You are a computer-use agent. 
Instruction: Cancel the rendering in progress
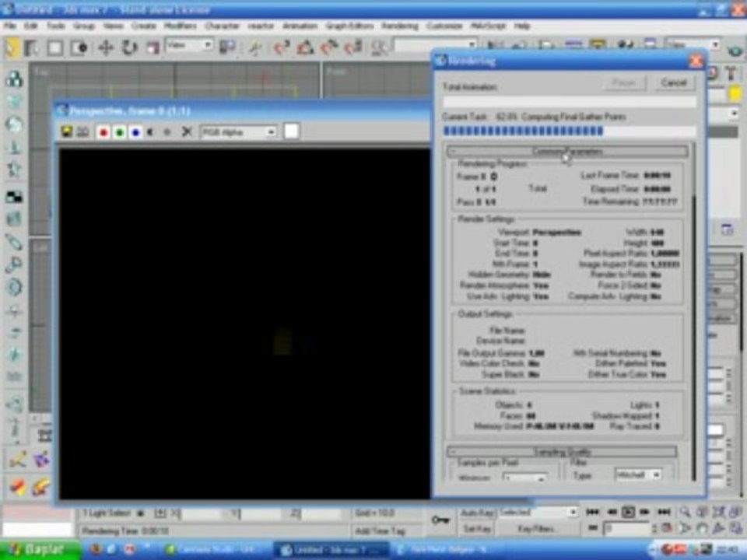[673, 83]
